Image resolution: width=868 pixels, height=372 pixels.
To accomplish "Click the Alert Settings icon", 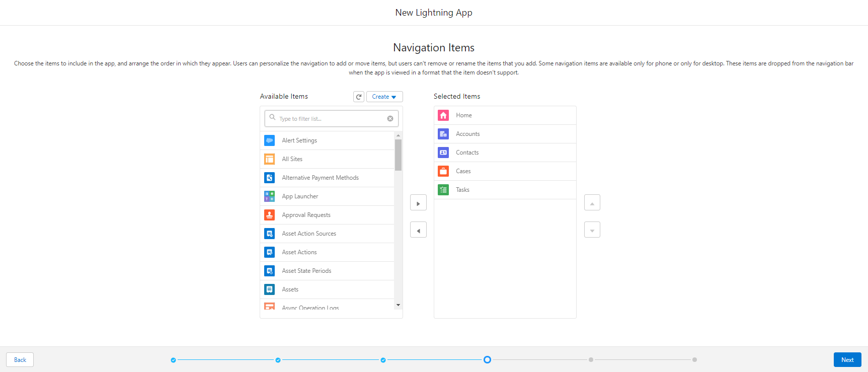I will 270,140.
